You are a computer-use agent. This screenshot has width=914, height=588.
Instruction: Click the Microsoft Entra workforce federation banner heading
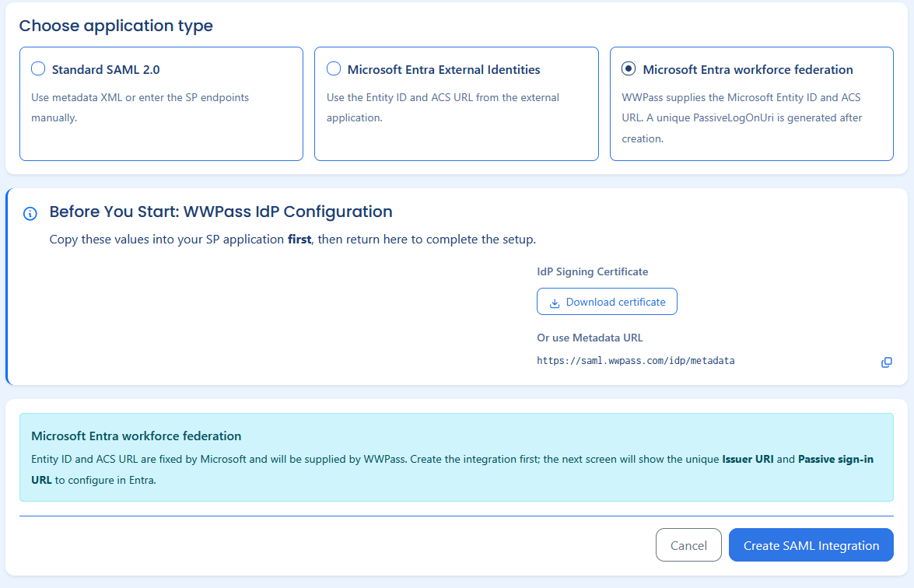pos(136,436)
